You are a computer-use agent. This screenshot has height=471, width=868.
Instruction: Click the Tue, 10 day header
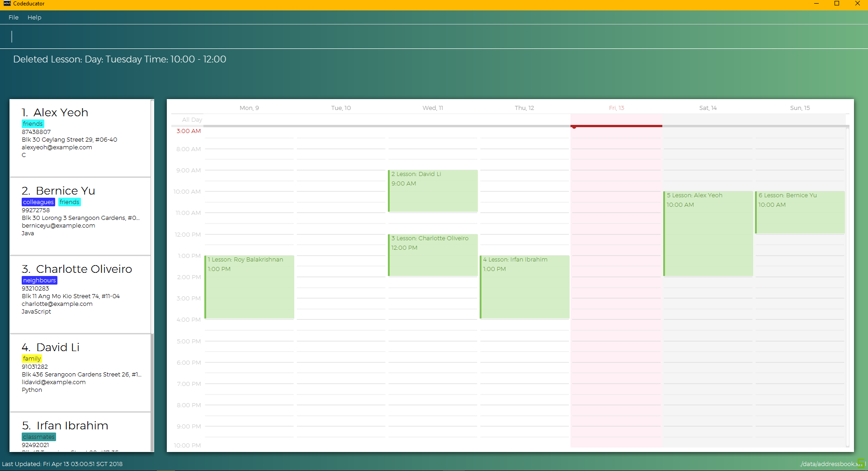(x=341, y=108)
